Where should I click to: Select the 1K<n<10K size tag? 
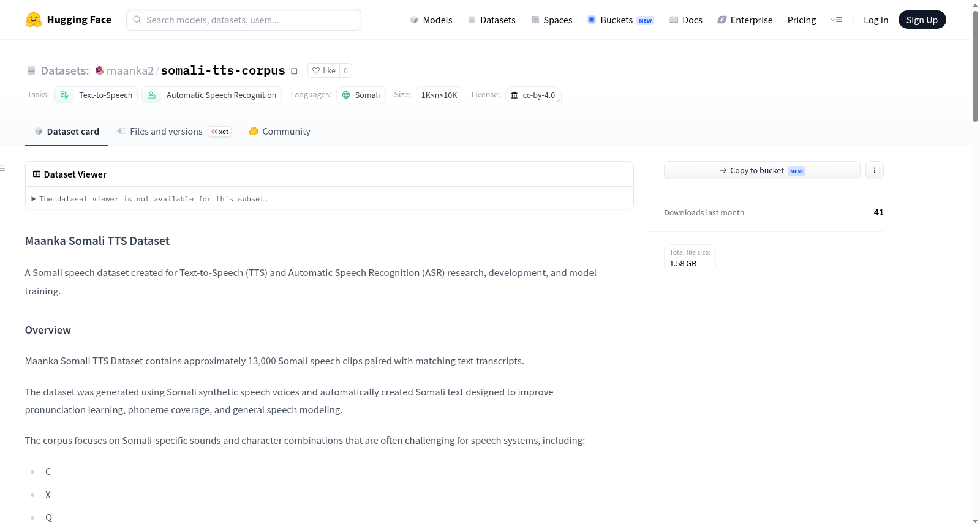pos(439,95)
